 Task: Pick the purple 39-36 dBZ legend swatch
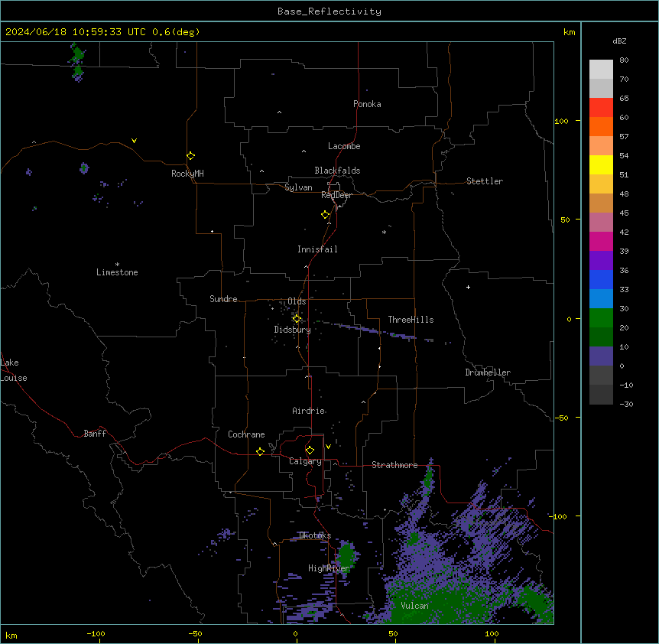[x=601, y=261]
